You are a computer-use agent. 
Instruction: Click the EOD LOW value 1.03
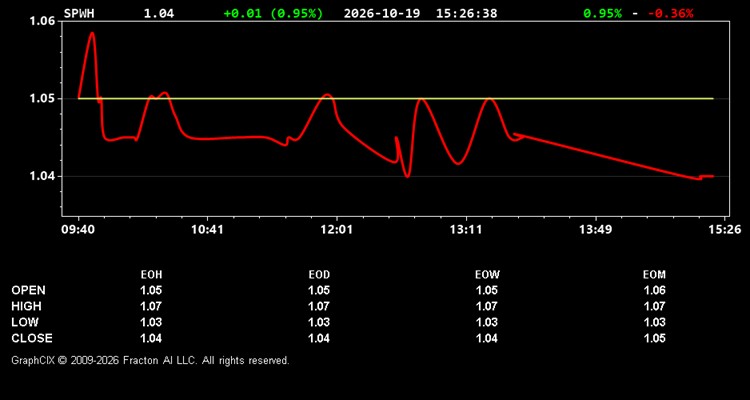[x=319, y=322]
